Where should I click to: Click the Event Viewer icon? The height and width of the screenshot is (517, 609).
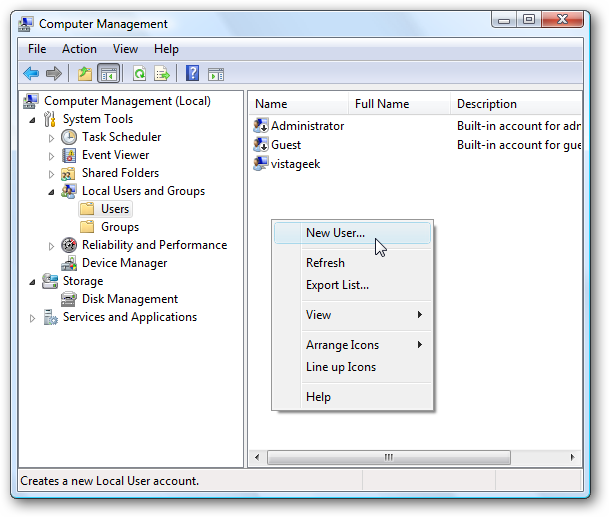tap(69, 155)
